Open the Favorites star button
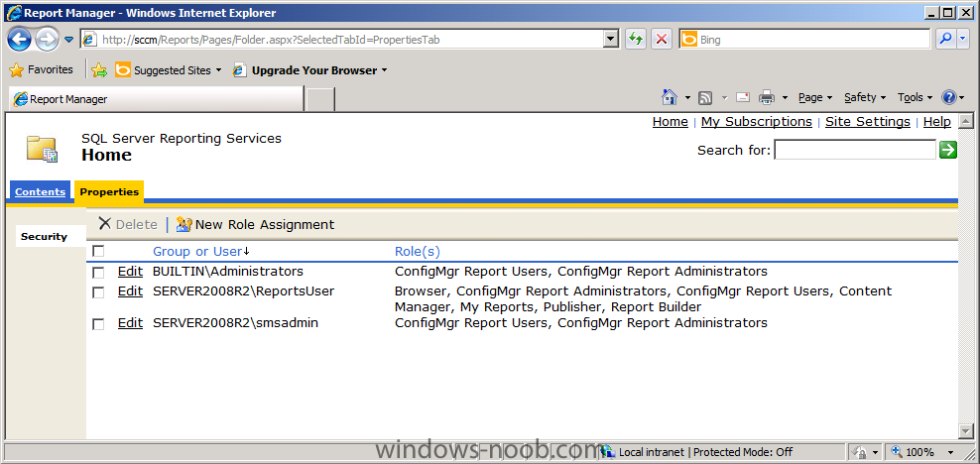The image size is (980, 464). [42, 70]
